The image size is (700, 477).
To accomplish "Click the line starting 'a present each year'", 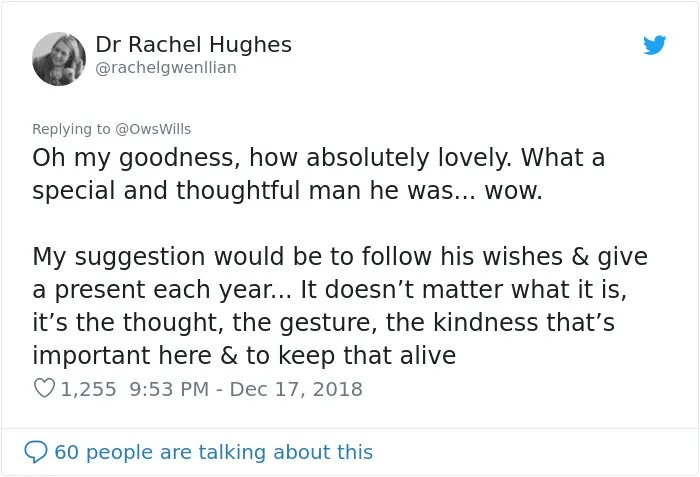I will point(329,290).
